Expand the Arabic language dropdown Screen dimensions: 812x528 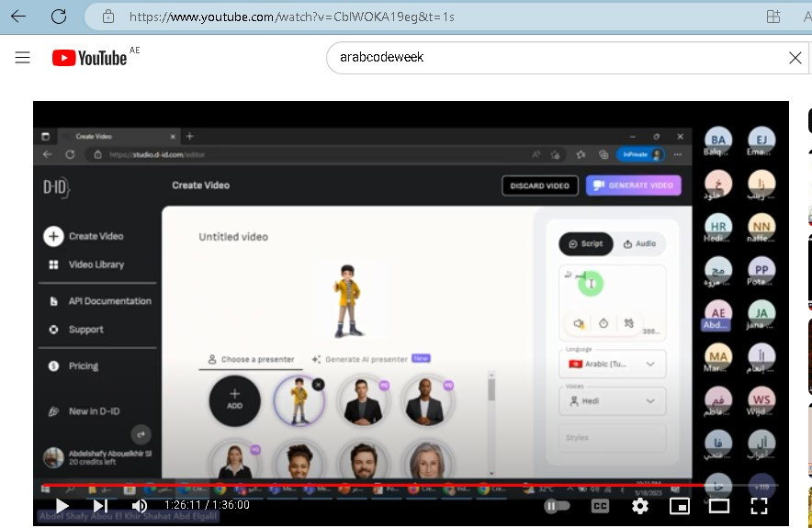613,364
